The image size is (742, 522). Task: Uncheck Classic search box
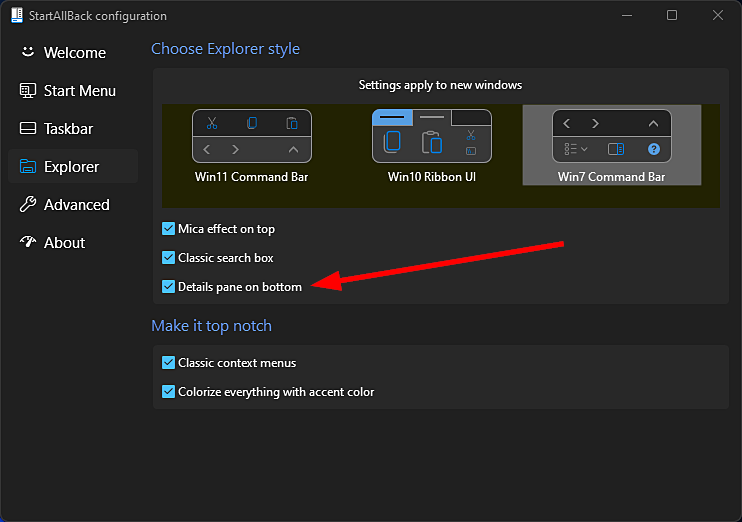click(168, 257)
